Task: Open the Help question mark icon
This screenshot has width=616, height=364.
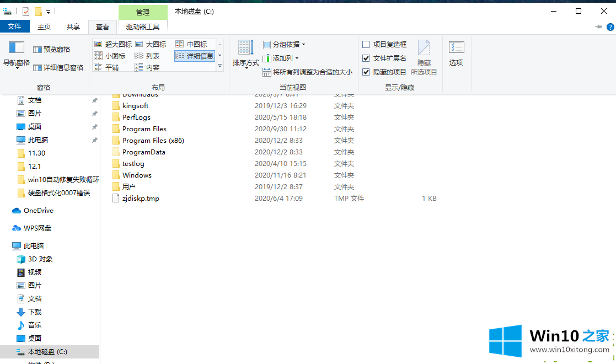Action: 610,27
